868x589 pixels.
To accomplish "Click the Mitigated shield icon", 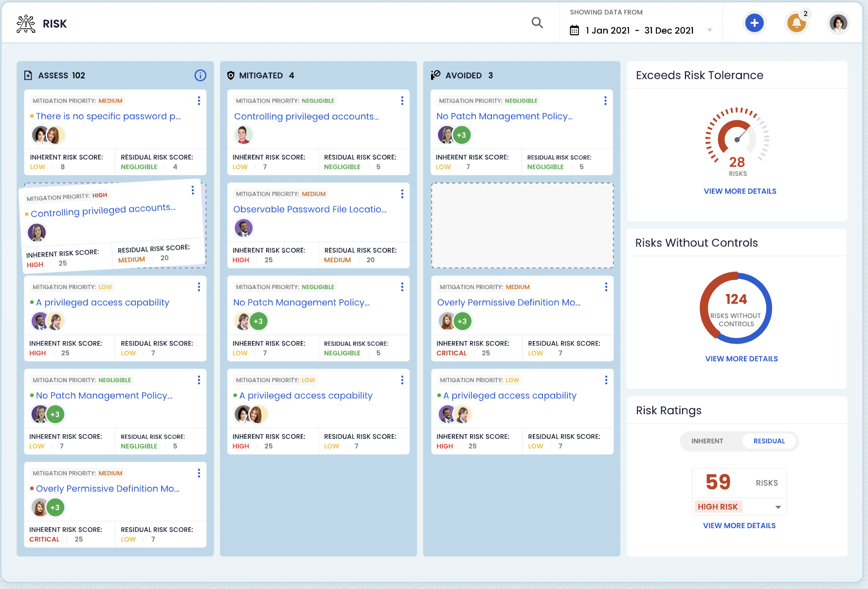I will pyautogui.click(x=231, y=75).
